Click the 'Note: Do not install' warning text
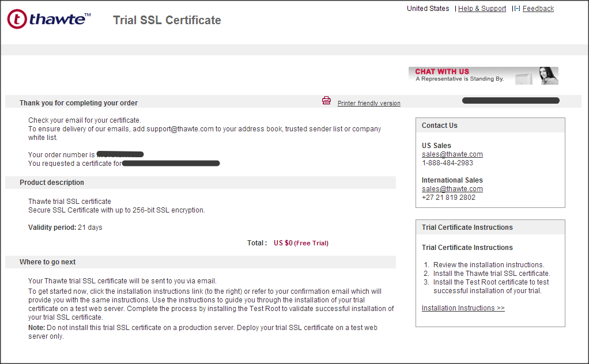This screenshot has width=589, height=364. [203, 332]
